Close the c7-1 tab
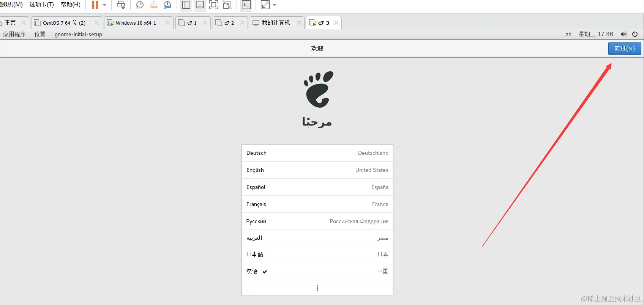This screenshot has width=644, height=305. coord(205,23)
